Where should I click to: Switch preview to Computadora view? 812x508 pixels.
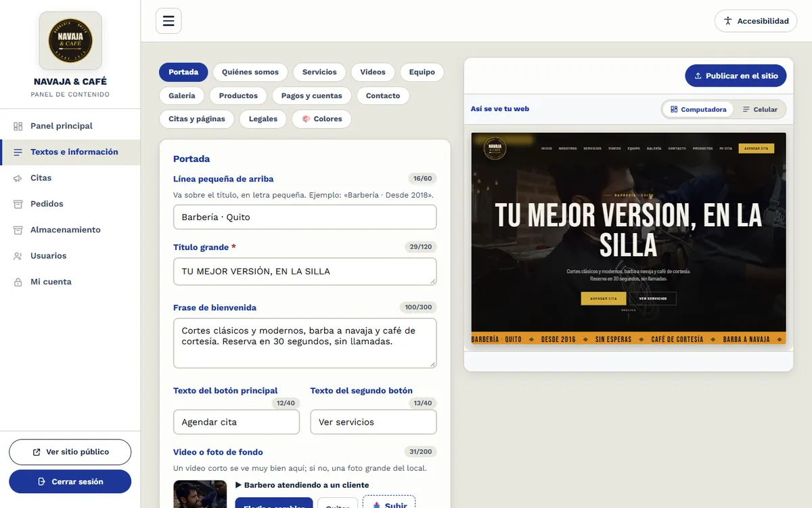(x=698, y=110)
